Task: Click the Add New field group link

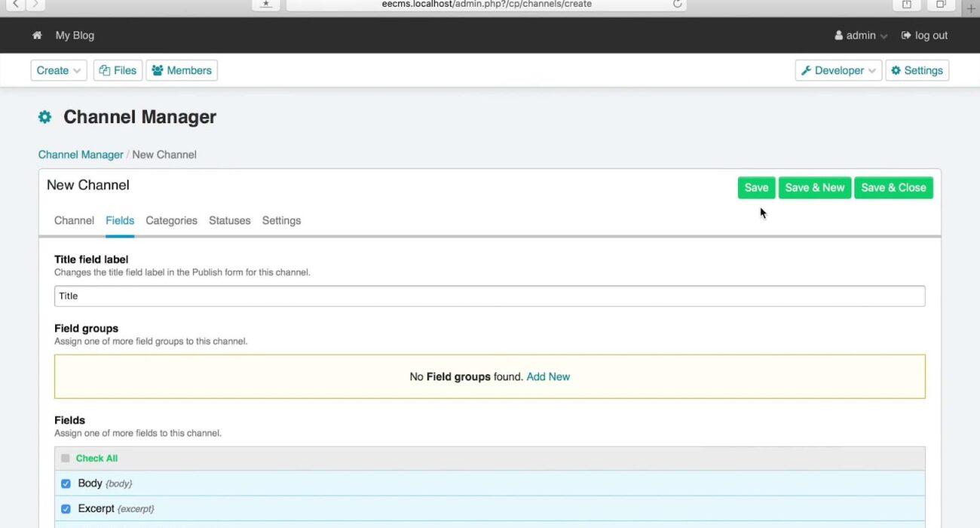Action: (x=548, y=376)
